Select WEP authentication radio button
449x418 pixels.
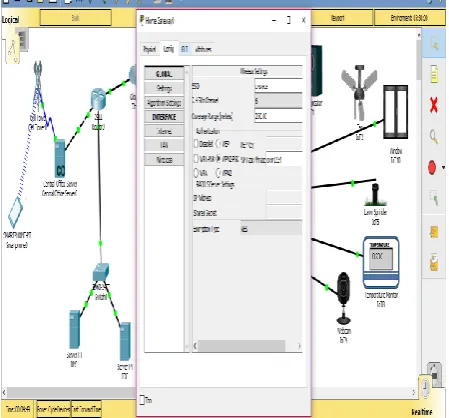[219, 144]
